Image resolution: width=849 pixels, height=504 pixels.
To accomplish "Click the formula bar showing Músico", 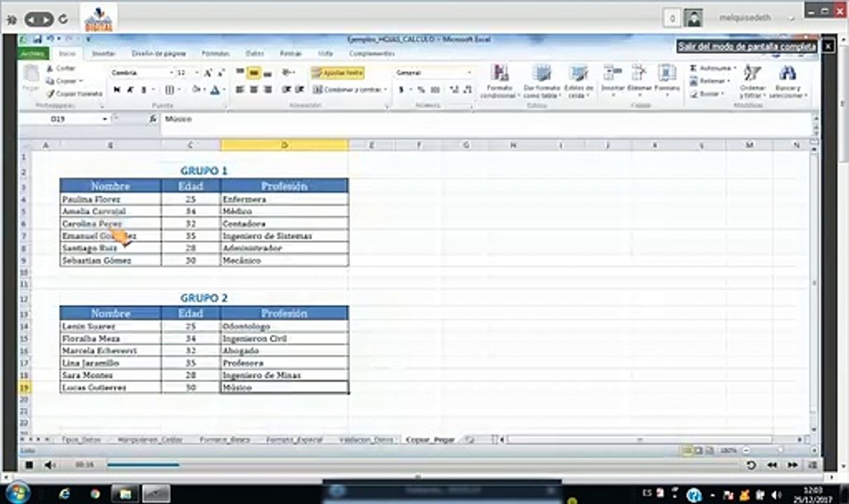I will pos(486,119).
